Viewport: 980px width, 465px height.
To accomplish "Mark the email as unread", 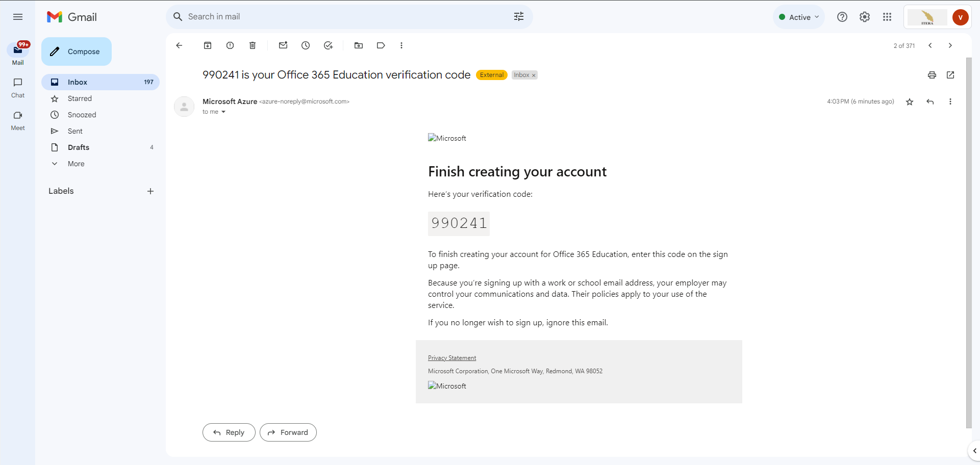I will (283, 45).
